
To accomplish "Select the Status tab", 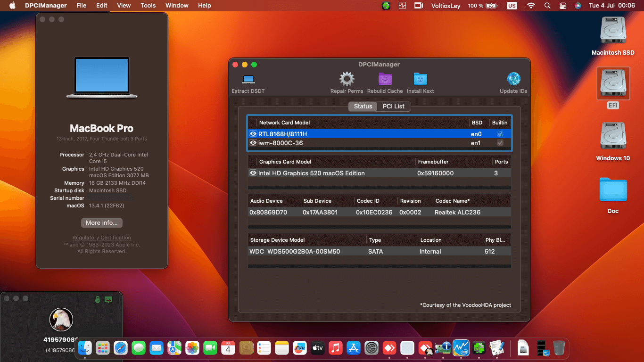I will (x=363, y=106).
